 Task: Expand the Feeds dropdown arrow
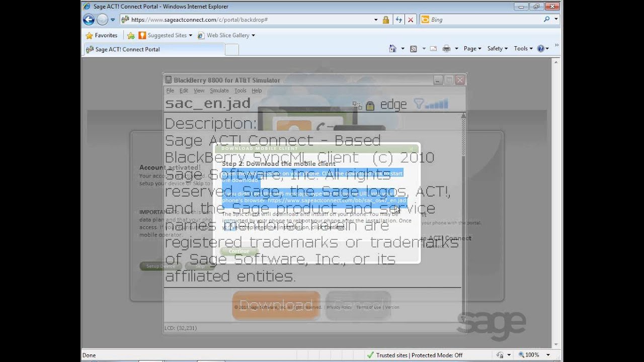click(424, 49)
